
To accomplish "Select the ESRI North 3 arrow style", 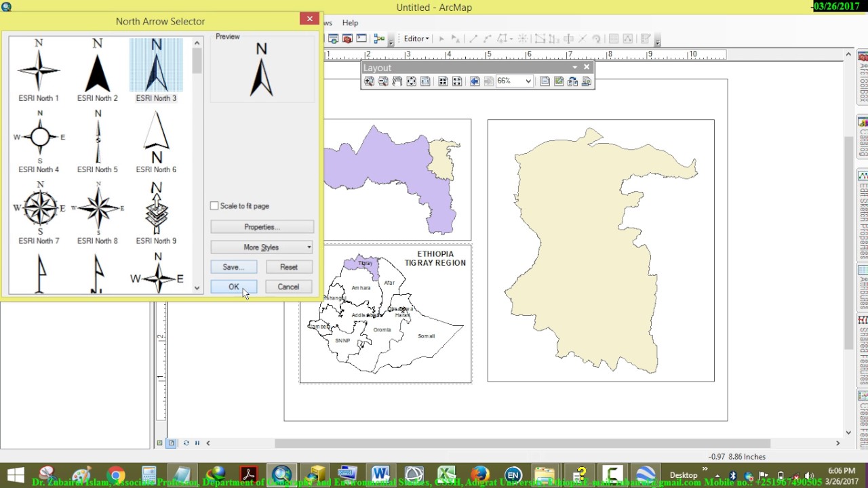I will pos(156,70).
